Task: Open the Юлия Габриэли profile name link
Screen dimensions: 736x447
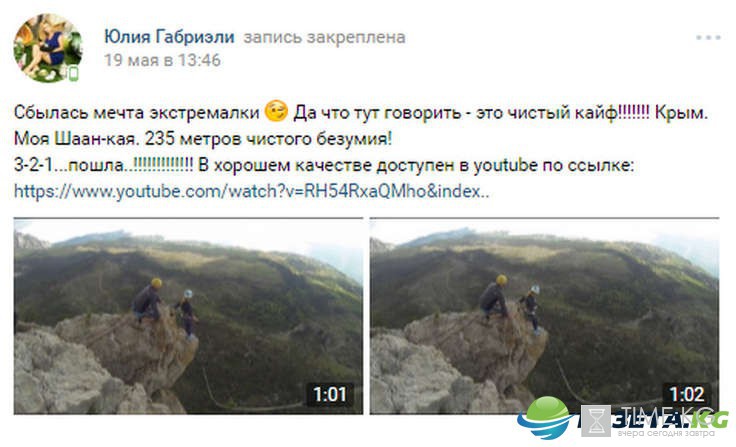Action: coord(169,37)
